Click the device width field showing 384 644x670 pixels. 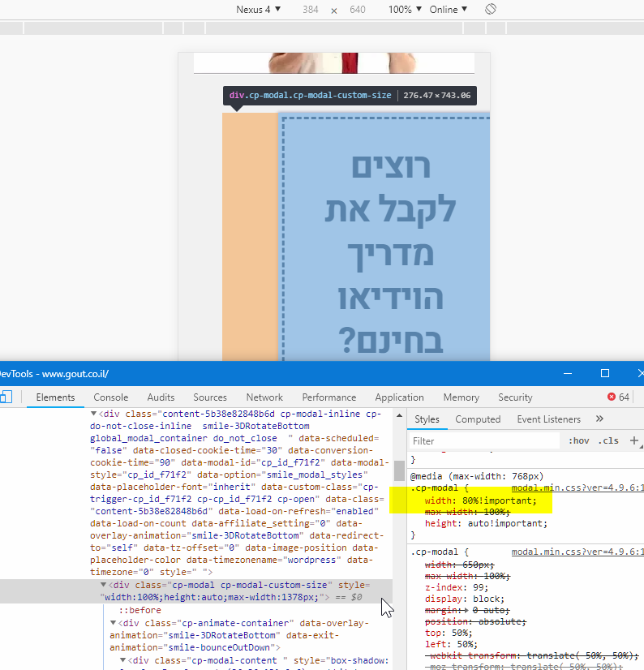coord(311,10)
